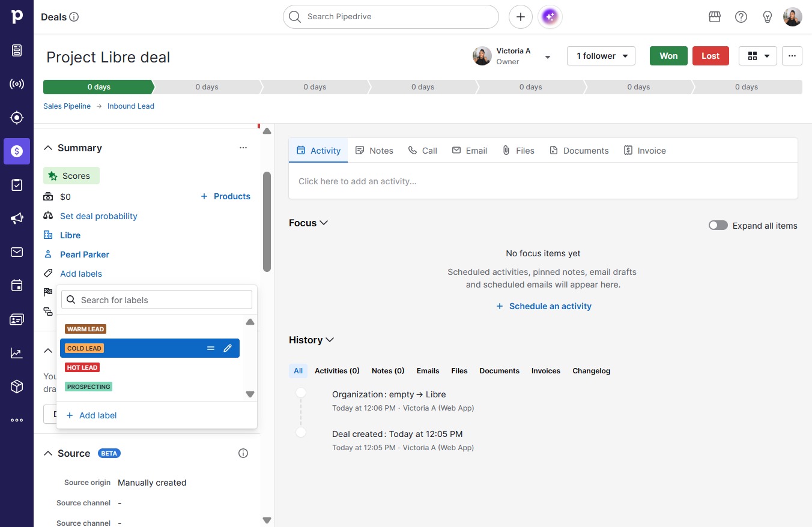Open Contacts card icon in sidebar
The height and width of the screenshot is (527, 812).
tap(17, 319)
